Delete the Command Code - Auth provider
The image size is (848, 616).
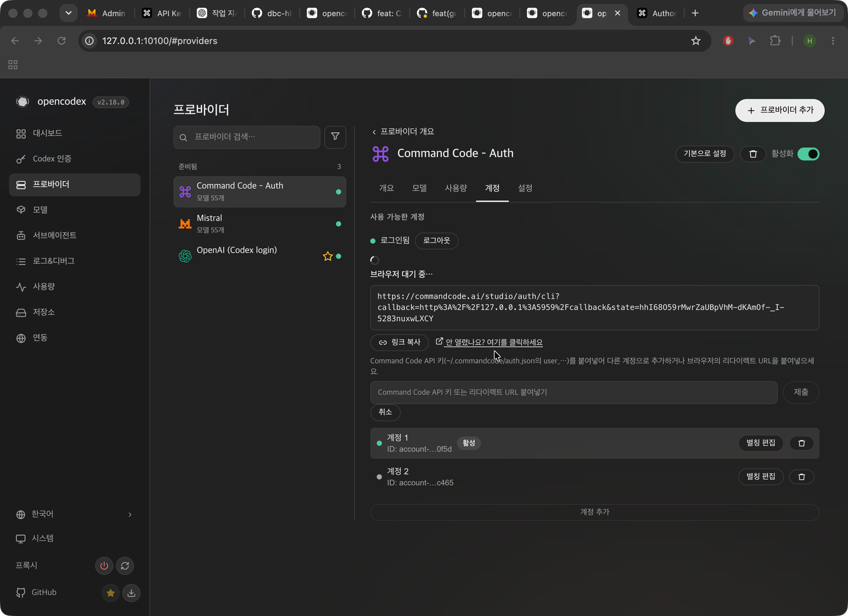(753, 154)
